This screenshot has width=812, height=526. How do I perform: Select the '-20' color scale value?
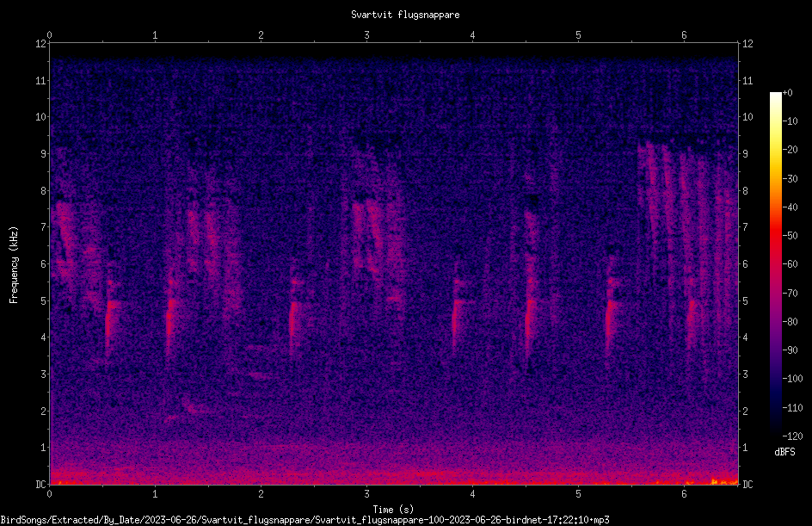pos(790,150)
